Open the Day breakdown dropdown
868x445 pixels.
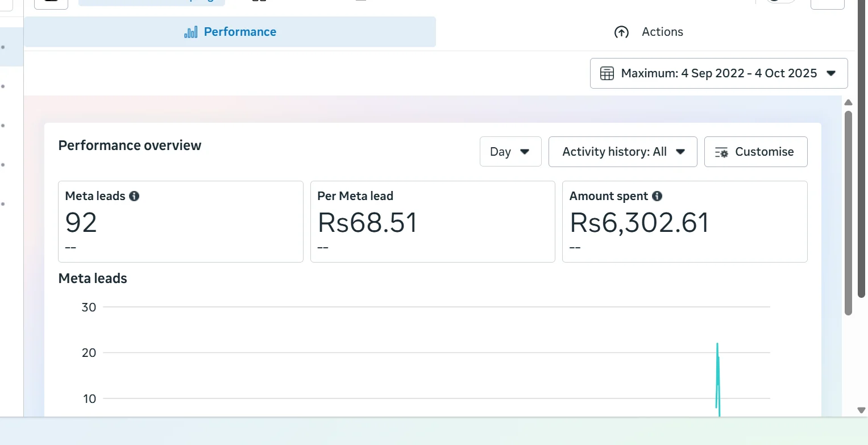pyautogui.click(x=510, y=152)
